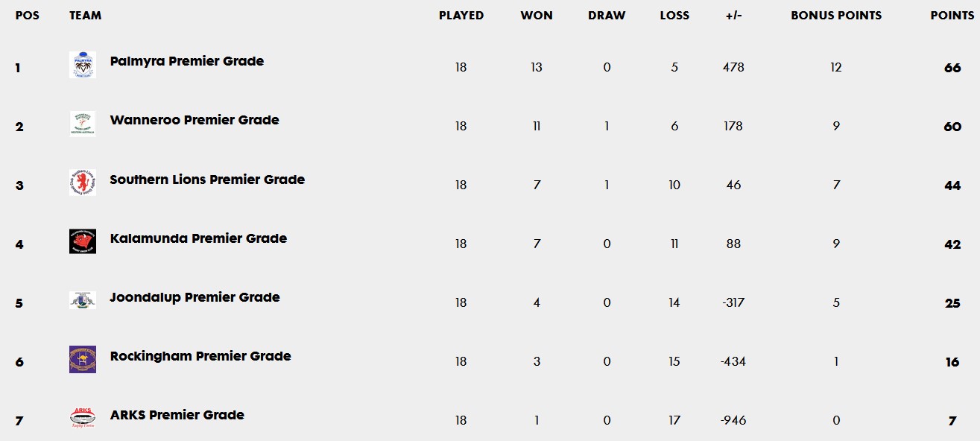
Task: Click the WON column header
Action: click(x=537, y=16)
